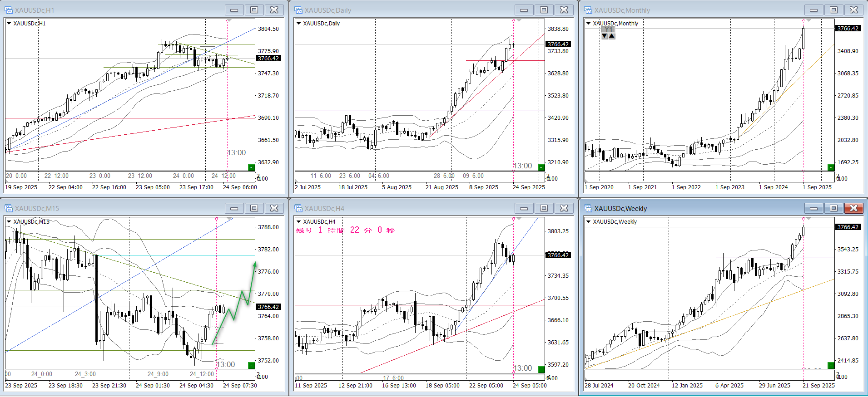868x397 pixels.
Task: Click the XAUUSDc,H4 window title icon
Action: (x=298, y=208)
